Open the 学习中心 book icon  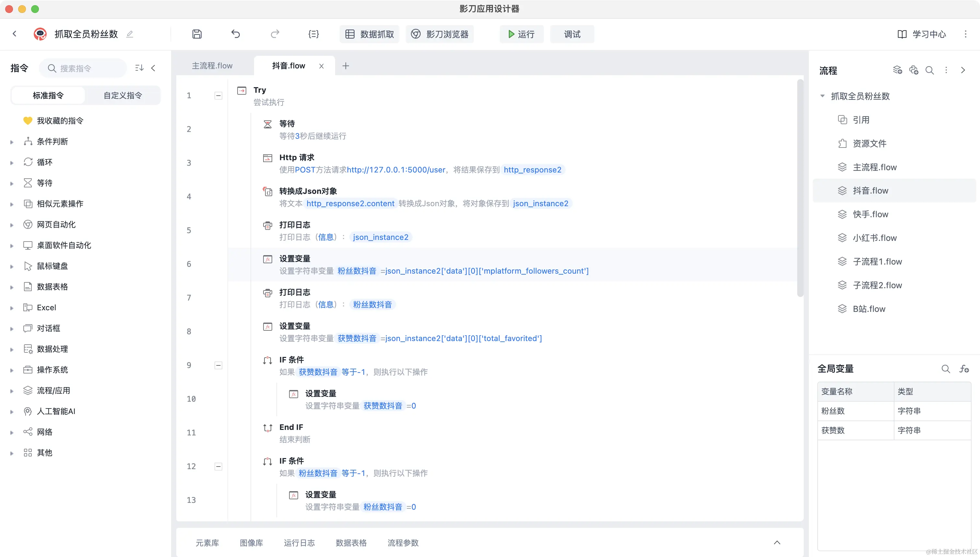(x=902, y=34)
